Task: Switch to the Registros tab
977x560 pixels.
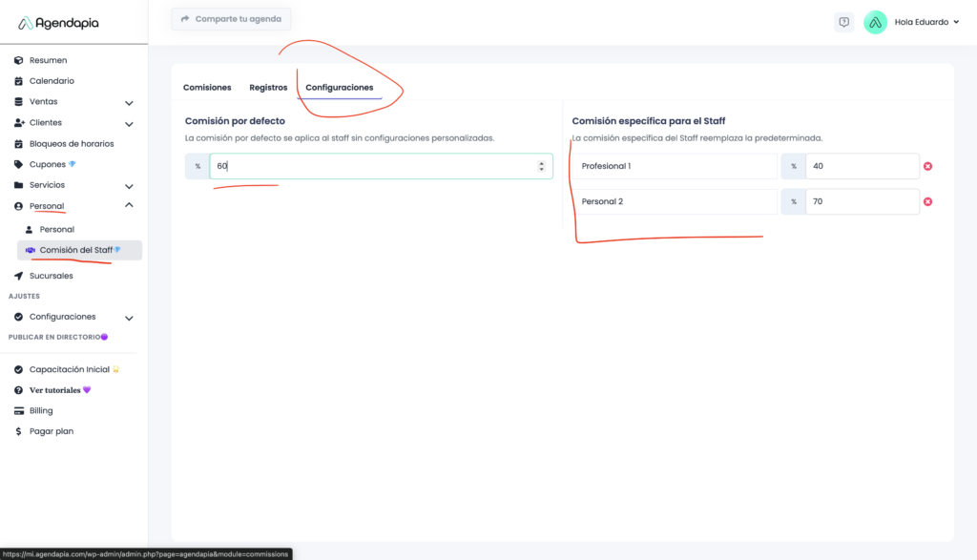Action: [x=268, y=88]
